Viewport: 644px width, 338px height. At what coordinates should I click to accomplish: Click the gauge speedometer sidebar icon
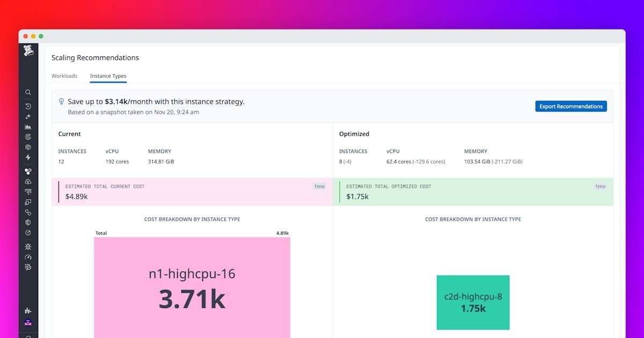[x=28, y=257]
